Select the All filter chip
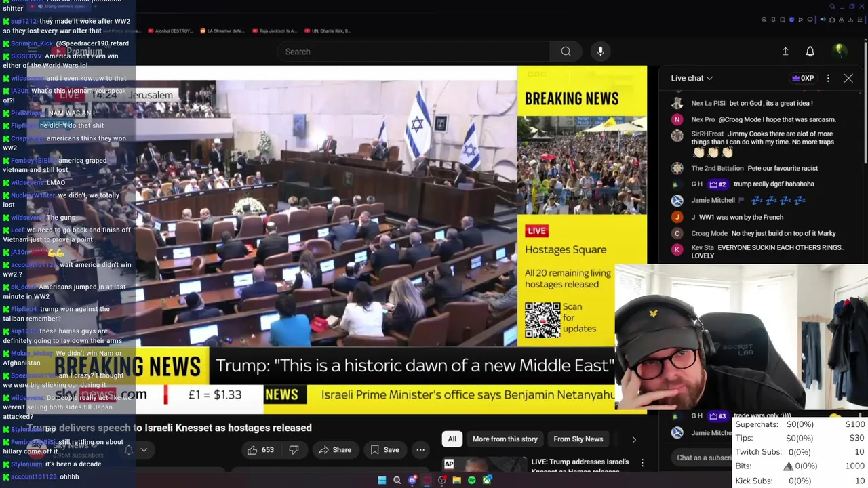The width and height of the screenshot is (868, 488). pos(452,439)
